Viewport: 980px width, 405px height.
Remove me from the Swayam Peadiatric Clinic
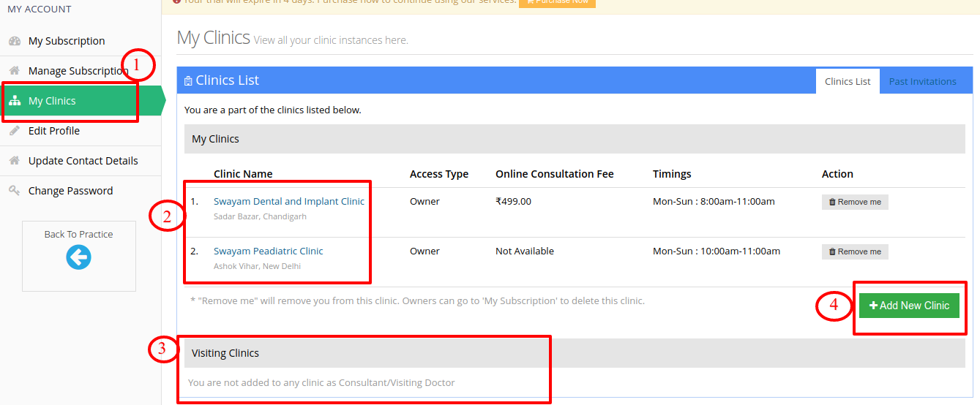855,251
